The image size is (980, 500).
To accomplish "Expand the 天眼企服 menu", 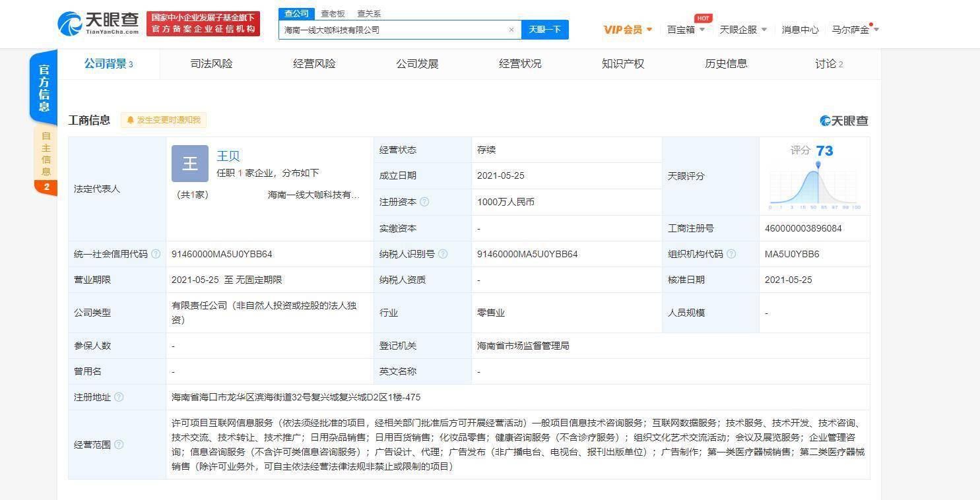I will pos(743,30).
